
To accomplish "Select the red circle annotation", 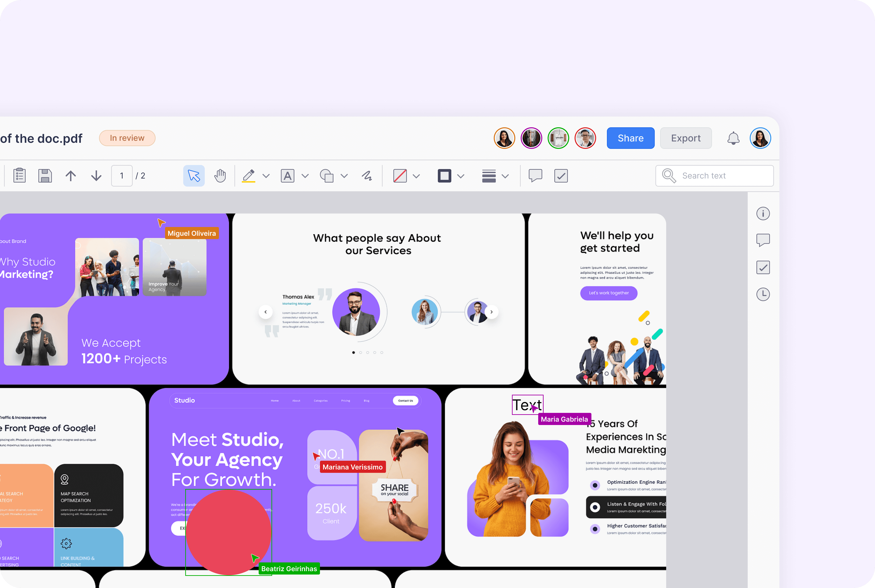I will (x=228, y=532).
